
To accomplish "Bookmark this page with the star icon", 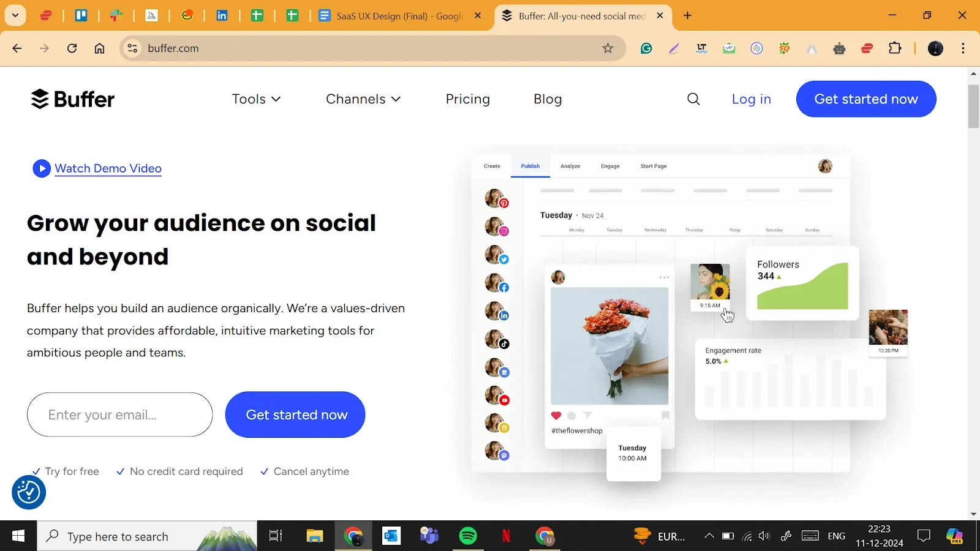I will (607, 48).
